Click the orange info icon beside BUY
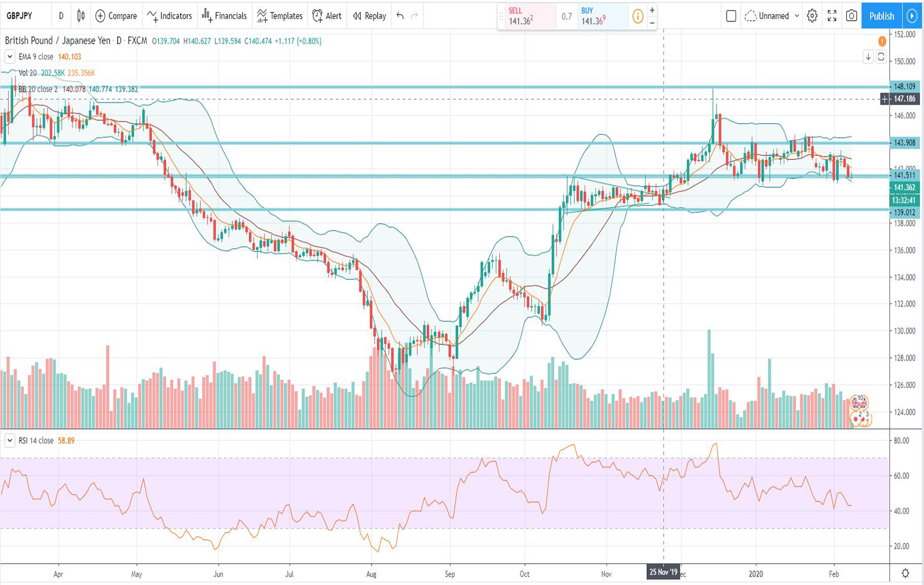 (637, 17)
